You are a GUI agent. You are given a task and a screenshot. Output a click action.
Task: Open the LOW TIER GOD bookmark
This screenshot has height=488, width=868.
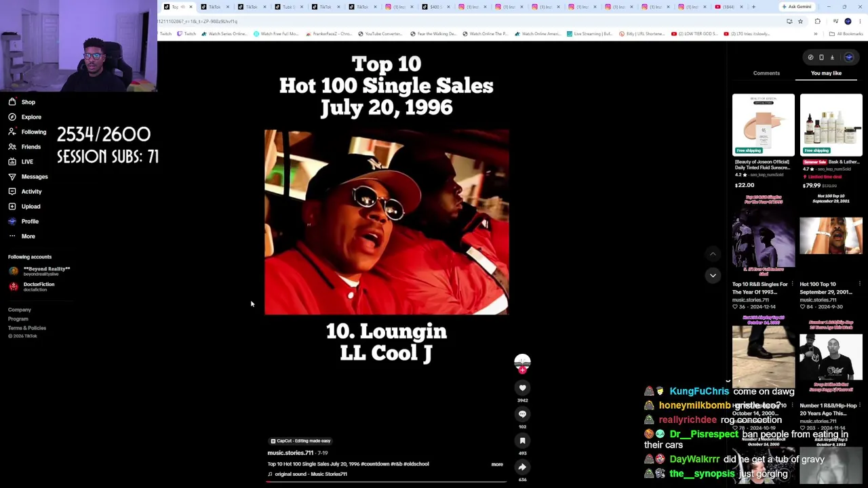[x=695, y=34]
